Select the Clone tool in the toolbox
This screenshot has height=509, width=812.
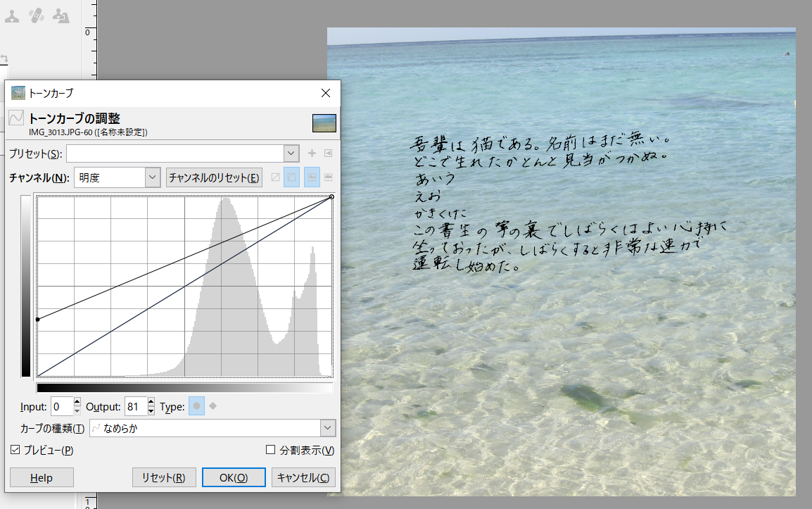[x=11, y=16]
